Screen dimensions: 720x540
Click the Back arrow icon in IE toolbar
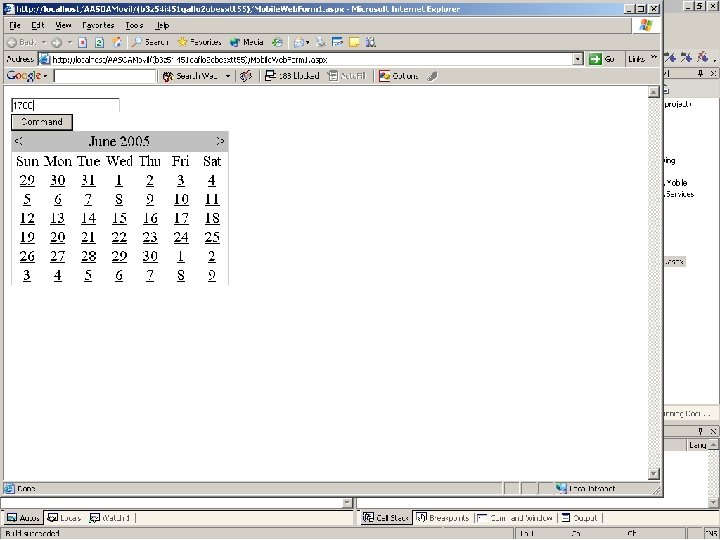coord(12,42)
